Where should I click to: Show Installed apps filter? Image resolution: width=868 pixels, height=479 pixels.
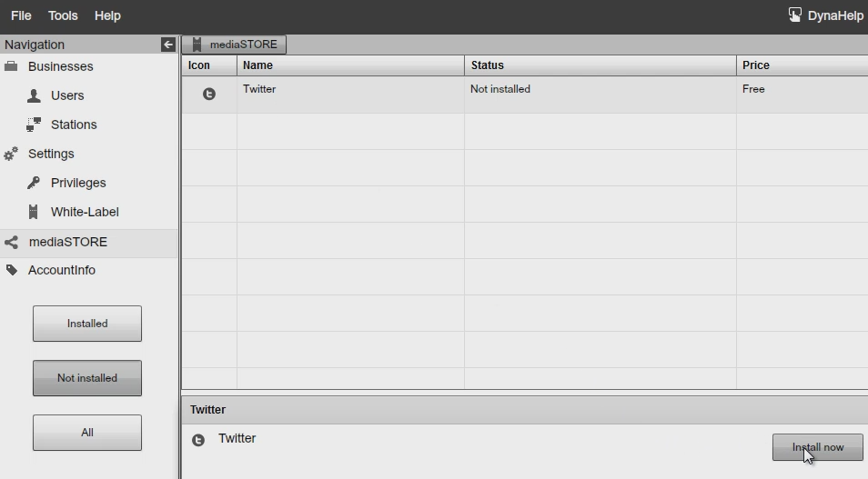point(87,324)
